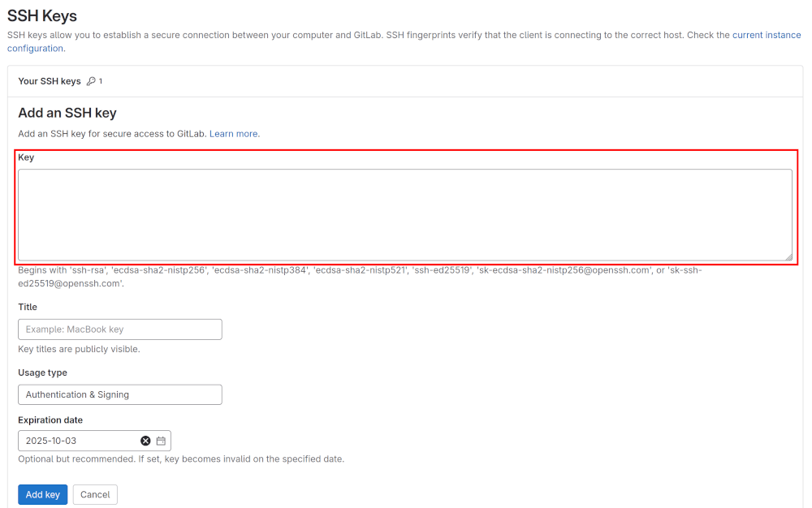812x508 pixels.
Task: Click the 'Your SSH keys' heading text
Action: (50, 81)
